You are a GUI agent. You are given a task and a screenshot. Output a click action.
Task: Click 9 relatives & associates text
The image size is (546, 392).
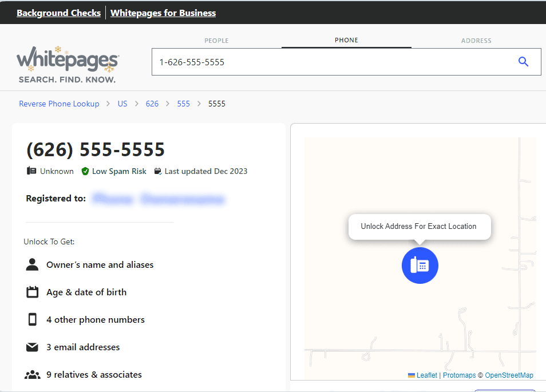click(x=94, y=375)
